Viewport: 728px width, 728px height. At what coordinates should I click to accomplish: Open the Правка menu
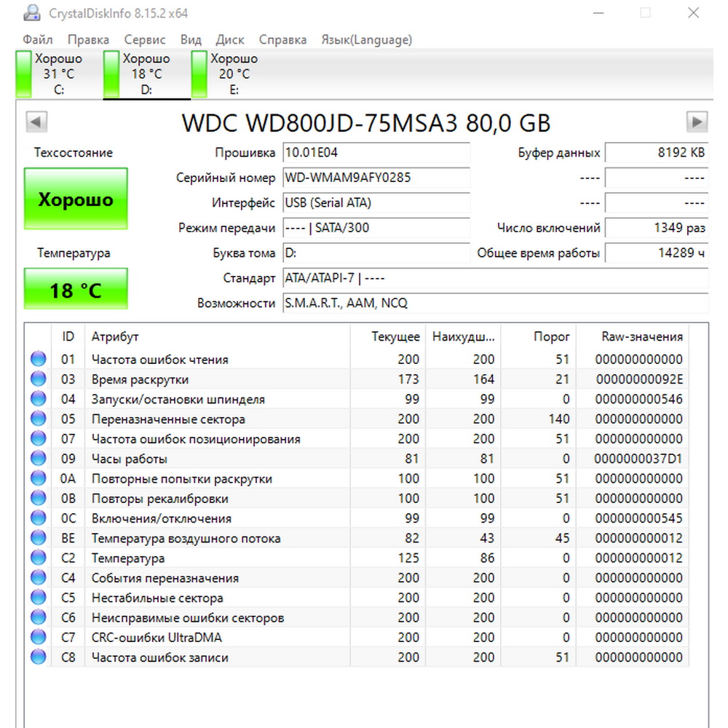pos(88,40)
